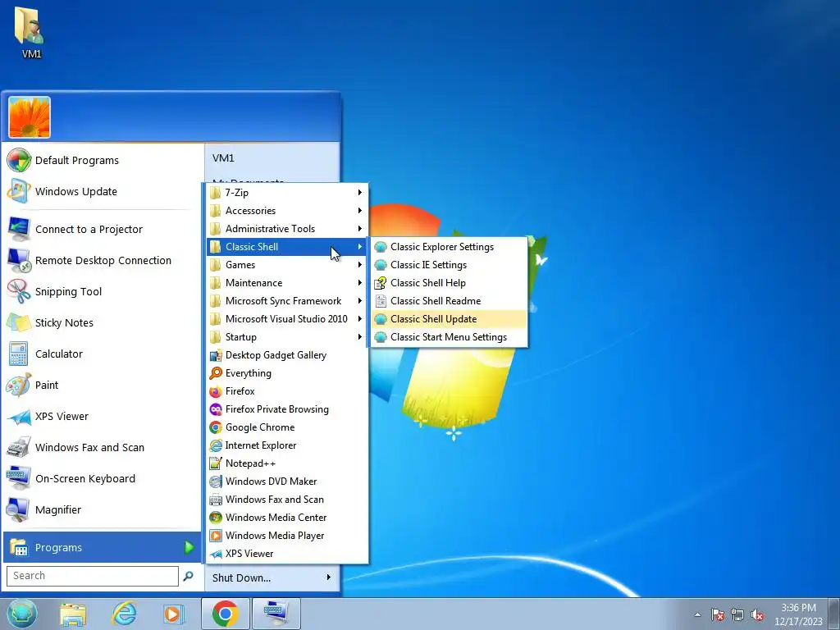Expand the Microsoft Visual Studio 2010 folder
The width and height of the screenshot is (840, 630).
(x=287, y=319)
